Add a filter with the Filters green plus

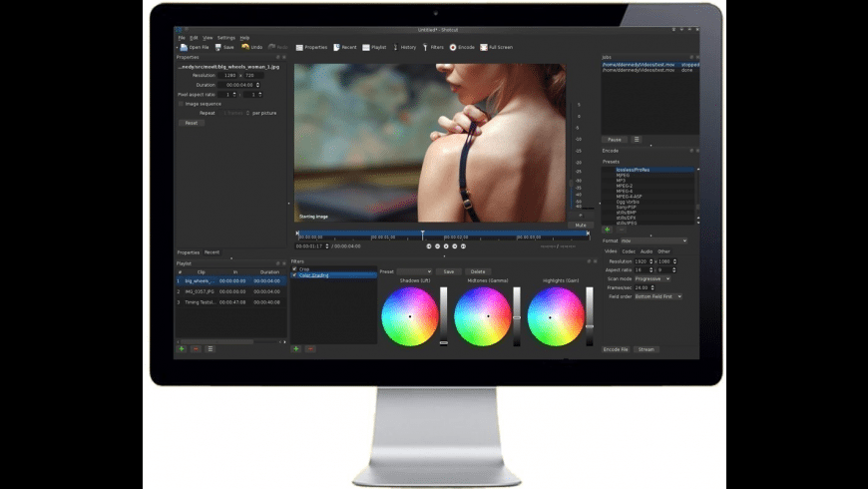(296, 349)
